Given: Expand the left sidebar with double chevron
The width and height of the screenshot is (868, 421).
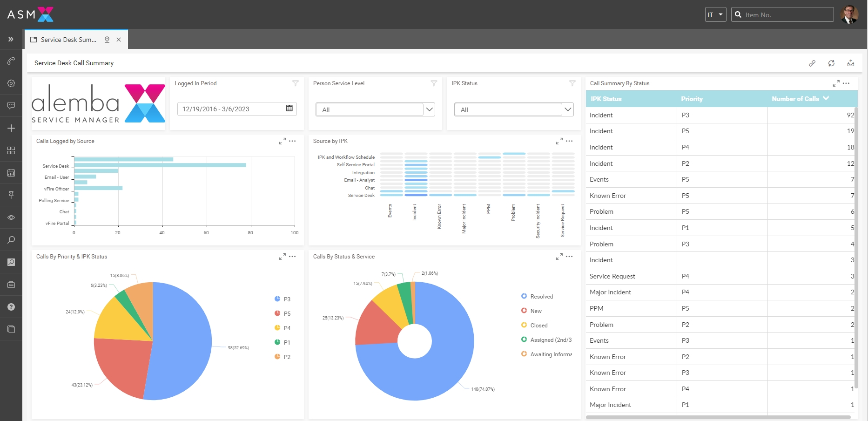Looking at the screenshot, I should 11,39.
